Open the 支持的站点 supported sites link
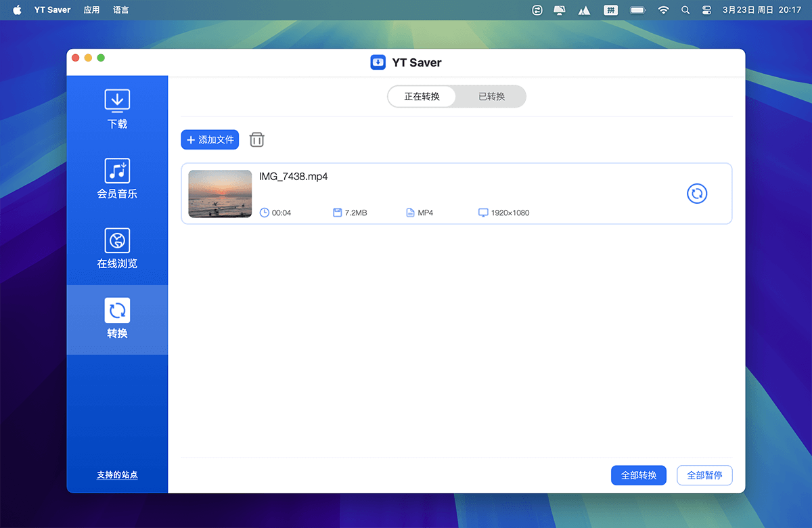The height and width of the screenshot is (528, 812). click(117, 475)
